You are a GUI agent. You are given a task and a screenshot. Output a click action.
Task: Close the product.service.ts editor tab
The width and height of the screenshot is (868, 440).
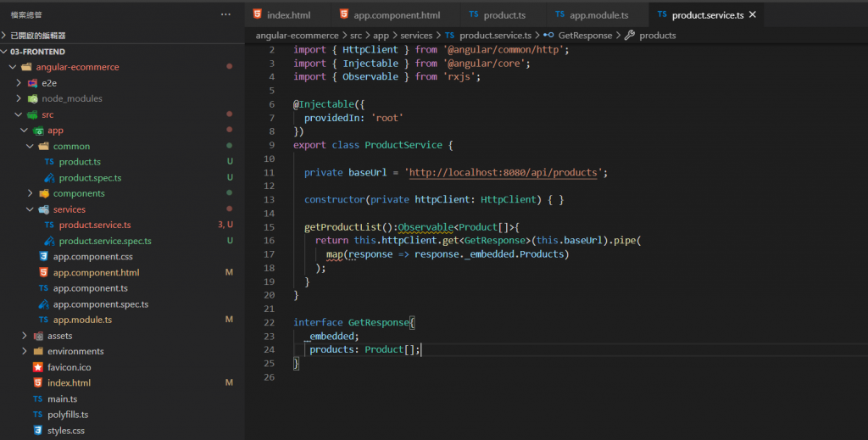(752, 15)
